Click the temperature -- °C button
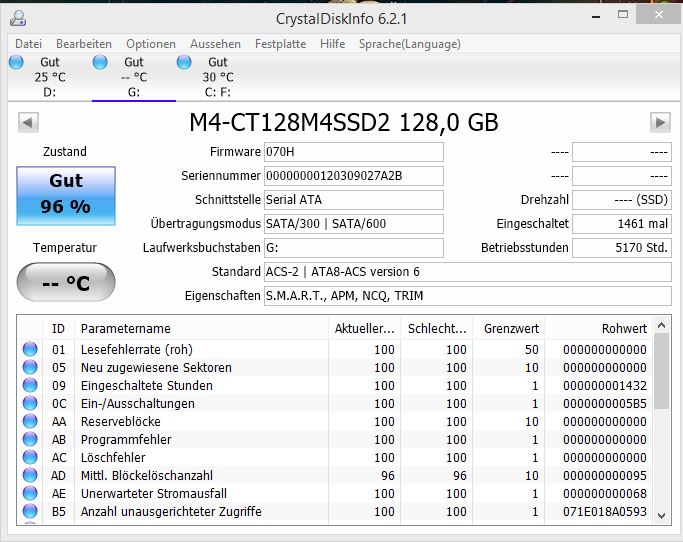The width and height of the screenshot is (683, 542). pos(66,282)
